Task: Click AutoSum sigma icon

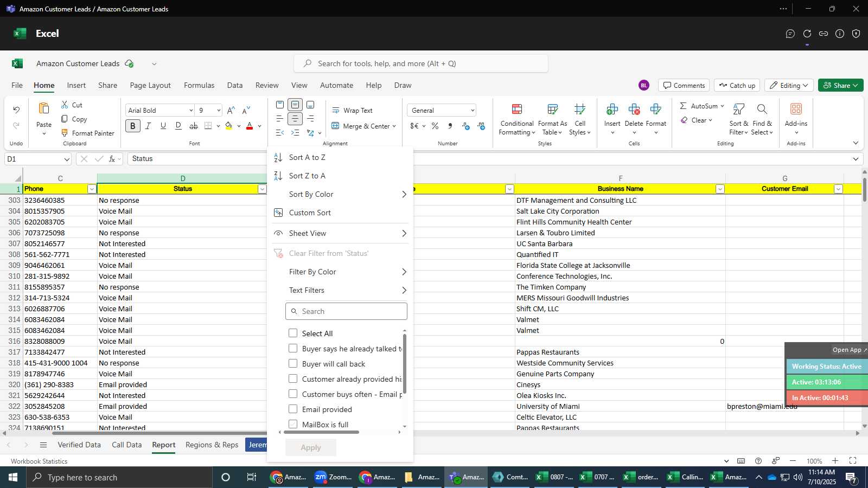Action: [683, 106]
